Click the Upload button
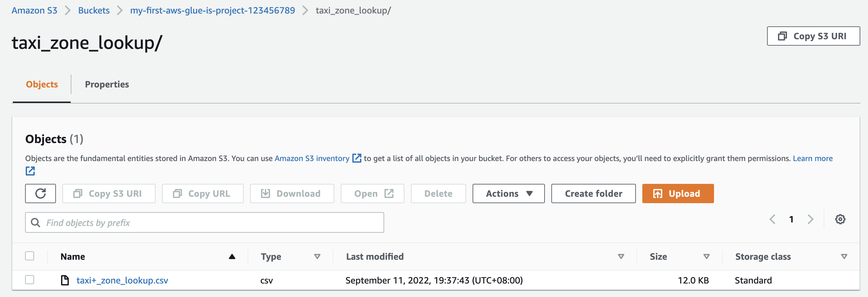Screen dimensions: 868x297 tap(678, 193)
